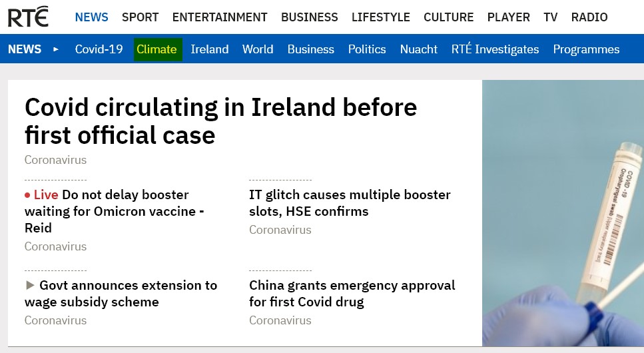Switch to the Ireland news tab

point(209,49)
